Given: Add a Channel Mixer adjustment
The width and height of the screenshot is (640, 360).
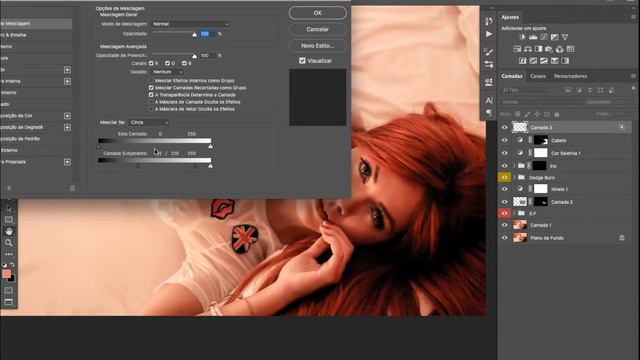Looking at the screenshot, I should click(x=560, y=49).
